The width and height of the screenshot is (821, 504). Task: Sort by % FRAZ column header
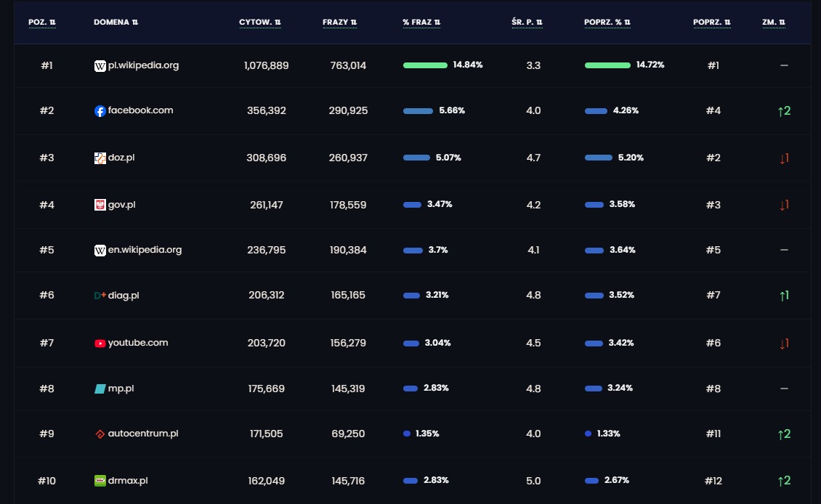pos(421,22)
